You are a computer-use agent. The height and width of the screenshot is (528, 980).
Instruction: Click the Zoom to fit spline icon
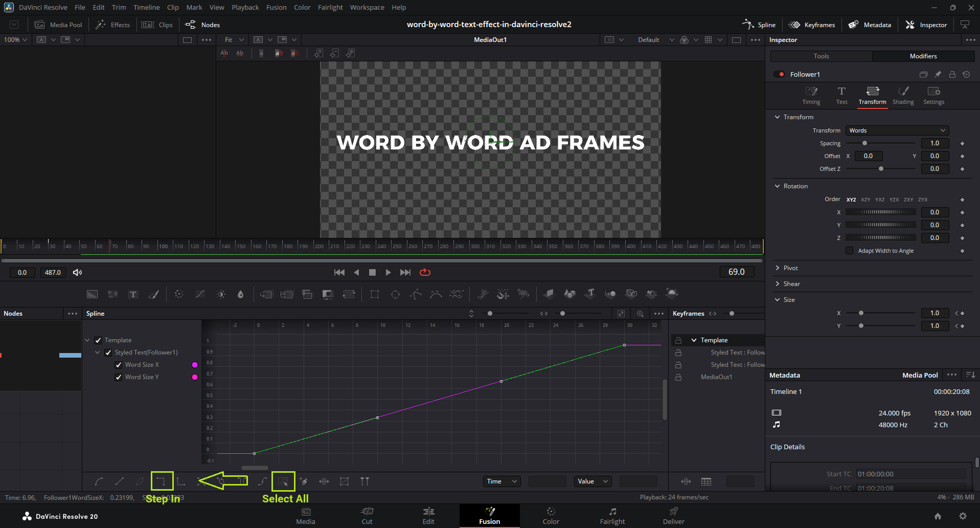tap(621, 314)
